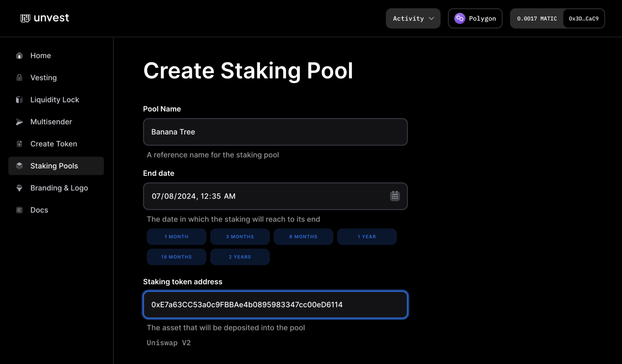Click the Home icon in the sidebar
The height and width of the screenshot is (364, 622).
[x=19, y=55]
